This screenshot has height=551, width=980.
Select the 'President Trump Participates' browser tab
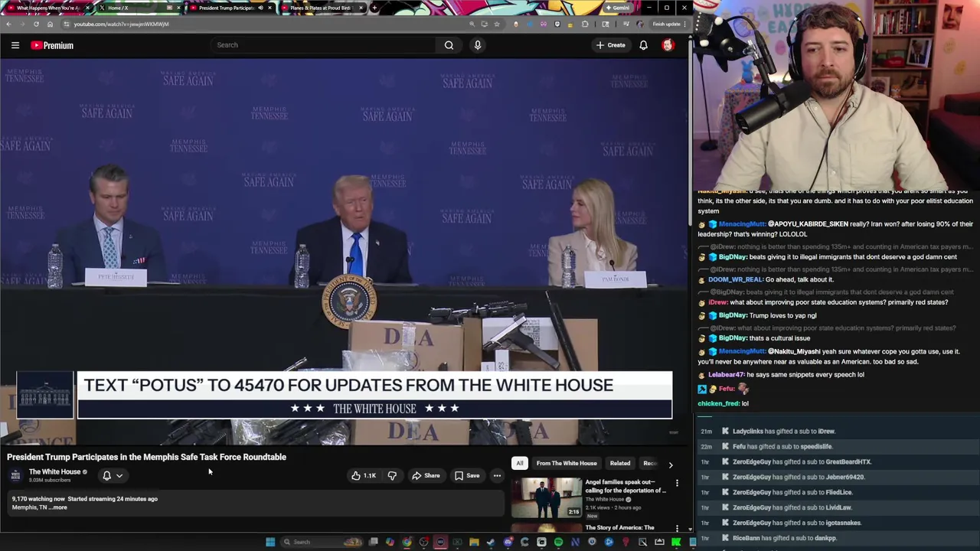(230, 8)
